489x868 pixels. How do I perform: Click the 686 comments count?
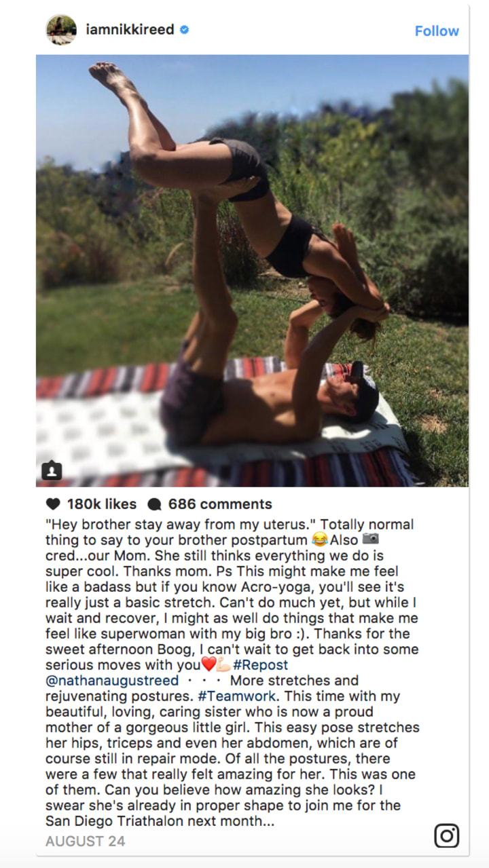[220, 504]
